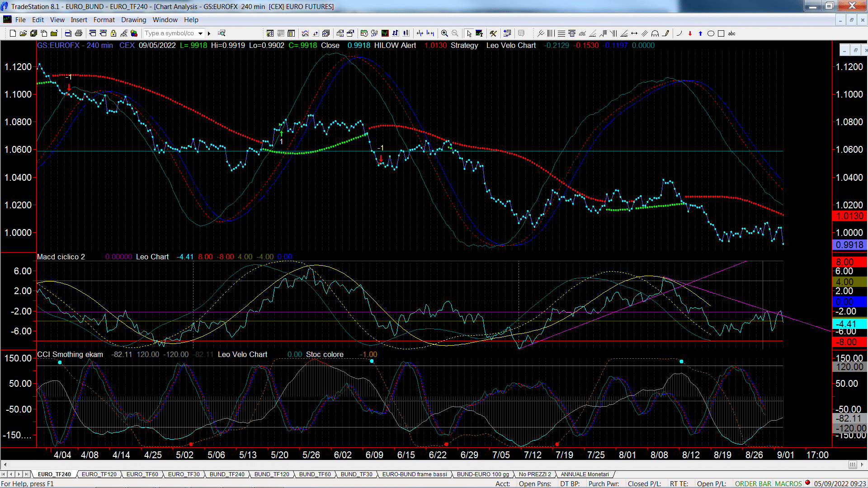Viewport: 868px width, 488px height.
Task: Switch to the EURO_TF30 workspace tab
Action: (184, 474)
